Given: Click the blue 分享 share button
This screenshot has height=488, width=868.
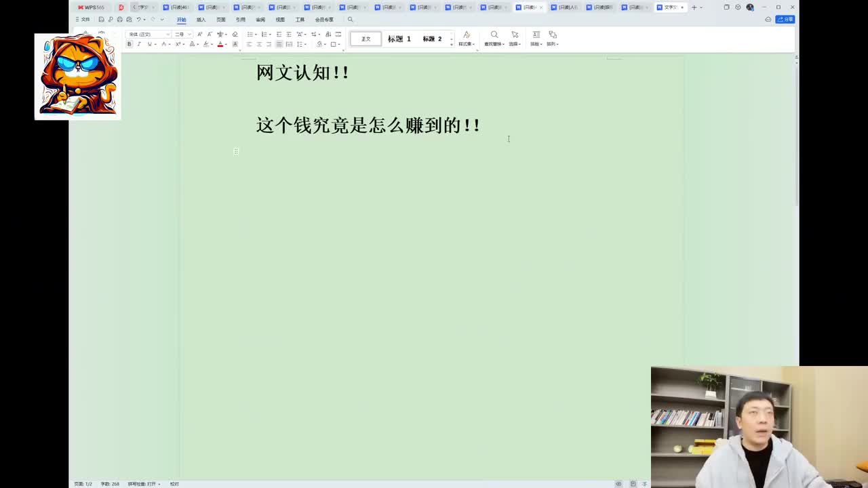Looking at the screenshot, I should pos(785,20).
